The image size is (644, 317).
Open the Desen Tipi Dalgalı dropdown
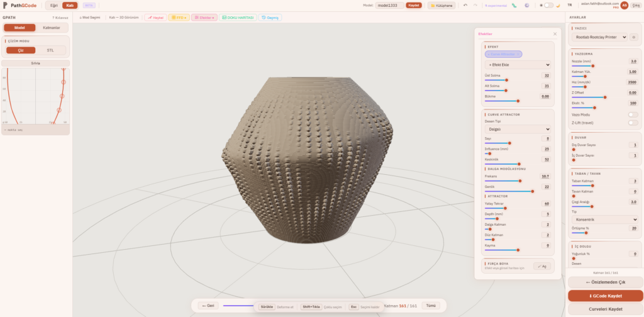518,129
